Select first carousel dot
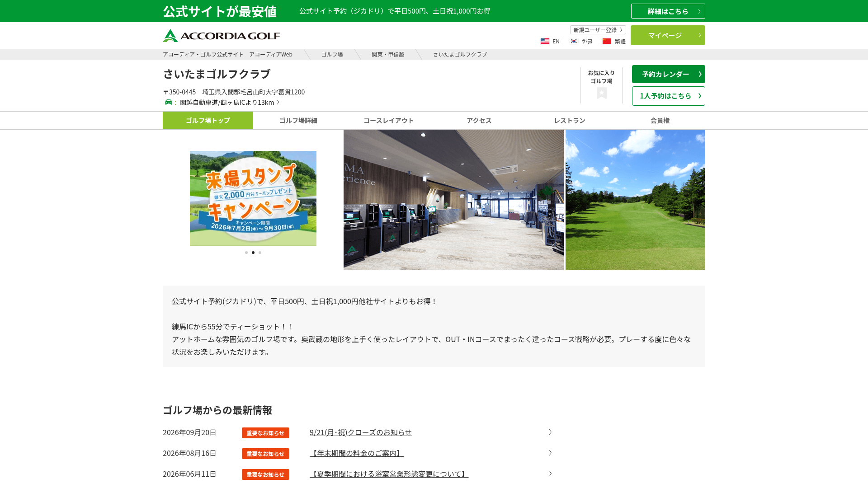This screenshot has width=868, height=488. coord(246,253)
